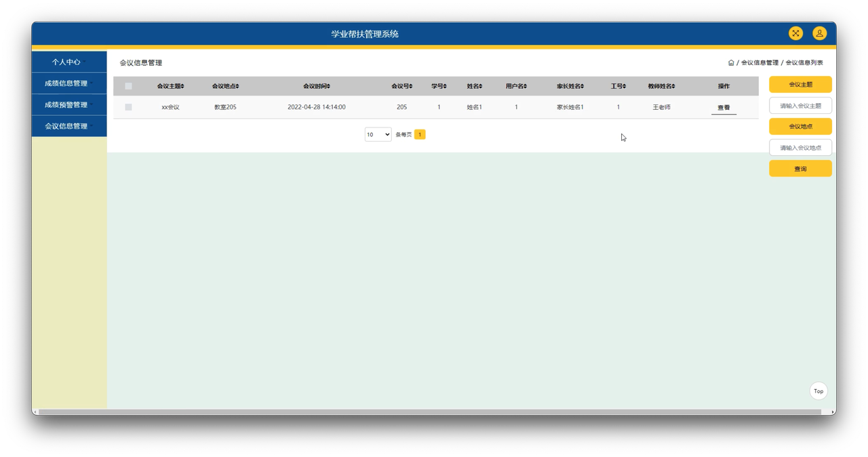The image size is (868, 457).
Task: Focus the 请输入会议主题 input field
Action: 800,106
